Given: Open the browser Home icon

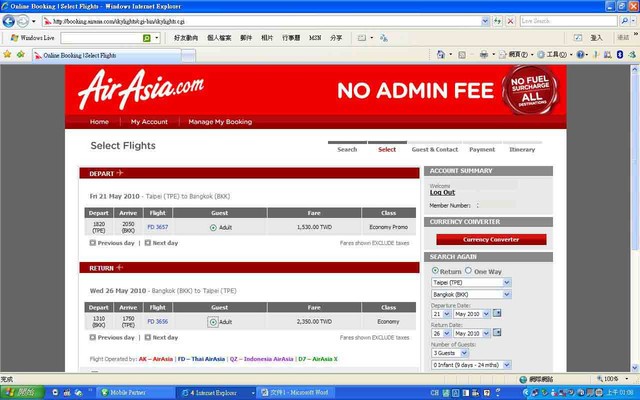Looking at the screenshot, I should click(440, 54).
